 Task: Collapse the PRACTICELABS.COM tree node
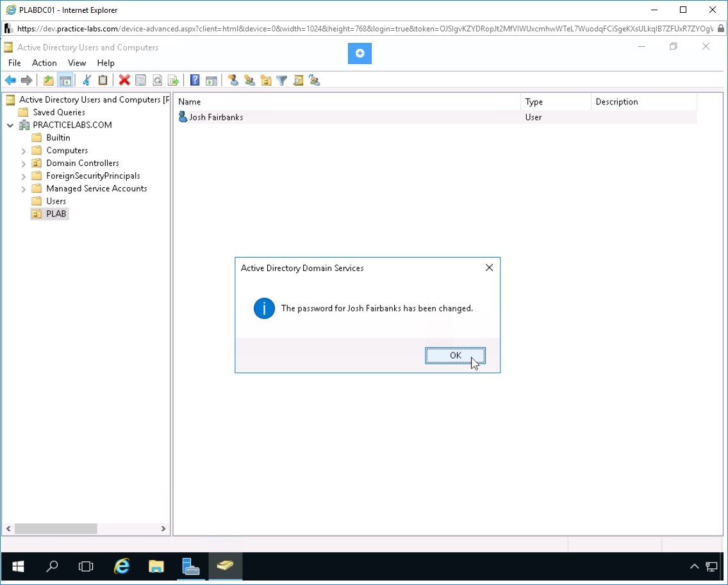click(10, 126)
